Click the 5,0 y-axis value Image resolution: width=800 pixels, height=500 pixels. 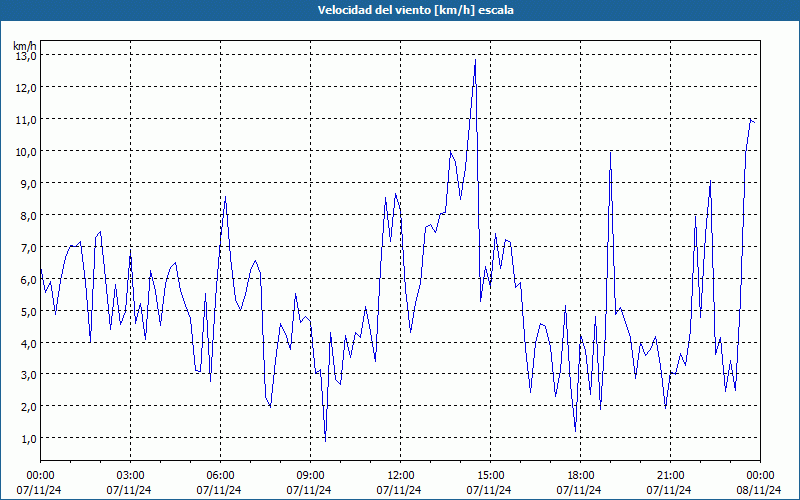tap(29, 311)
